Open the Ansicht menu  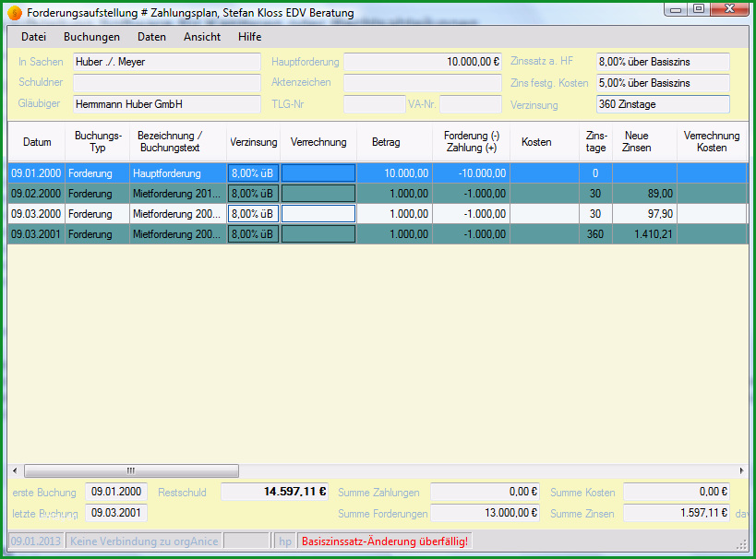tap(202, 37)
